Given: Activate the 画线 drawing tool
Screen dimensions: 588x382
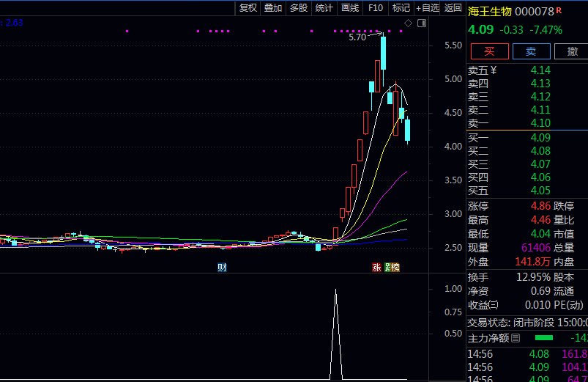Looking at the screenshot, I should [x=350, y=8].
